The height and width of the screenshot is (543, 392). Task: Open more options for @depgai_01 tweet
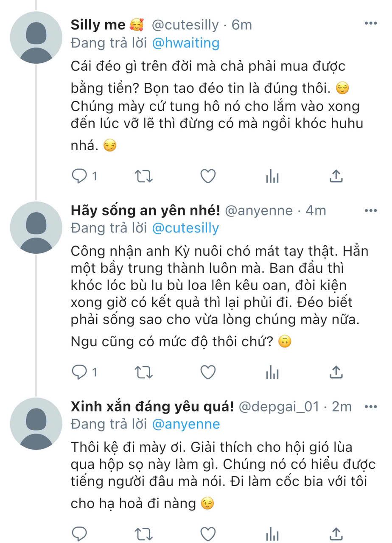coord(370,406)
